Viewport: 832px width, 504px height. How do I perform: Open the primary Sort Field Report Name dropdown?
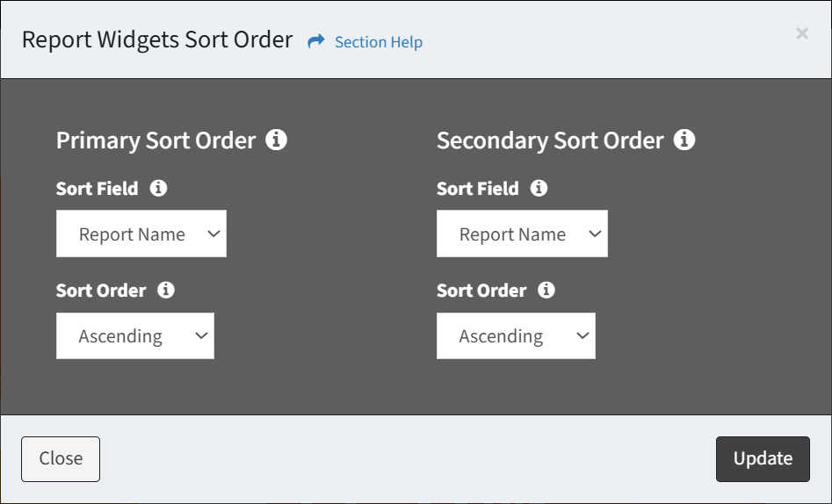coord(141,234)
